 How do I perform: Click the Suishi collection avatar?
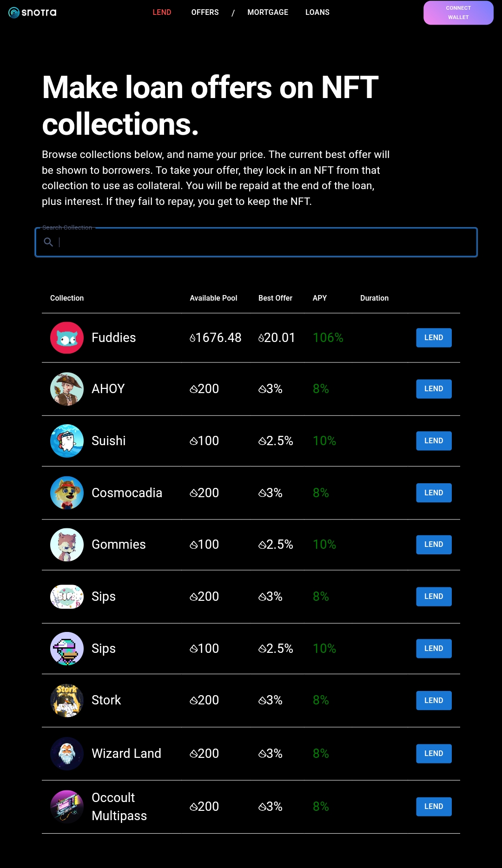66,441
